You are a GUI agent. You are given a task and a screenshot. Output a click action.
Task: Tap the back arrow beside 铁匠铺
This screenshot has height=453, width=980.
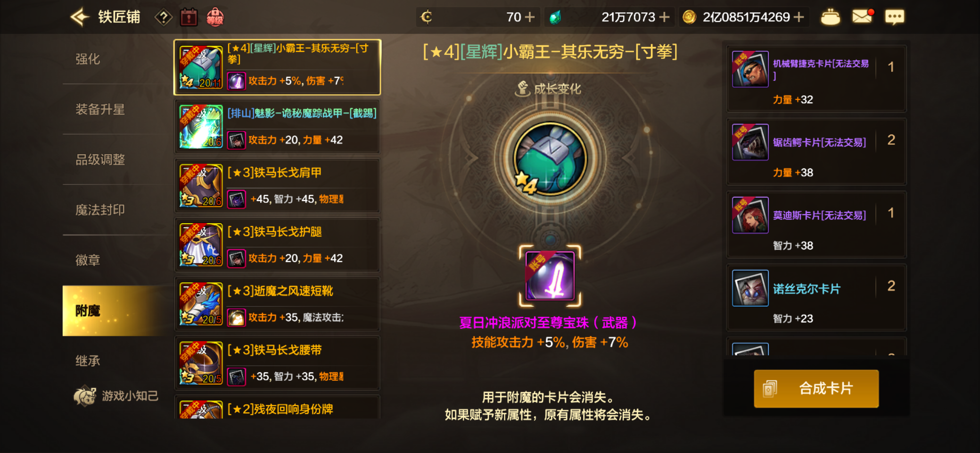(x=79, y=17)
